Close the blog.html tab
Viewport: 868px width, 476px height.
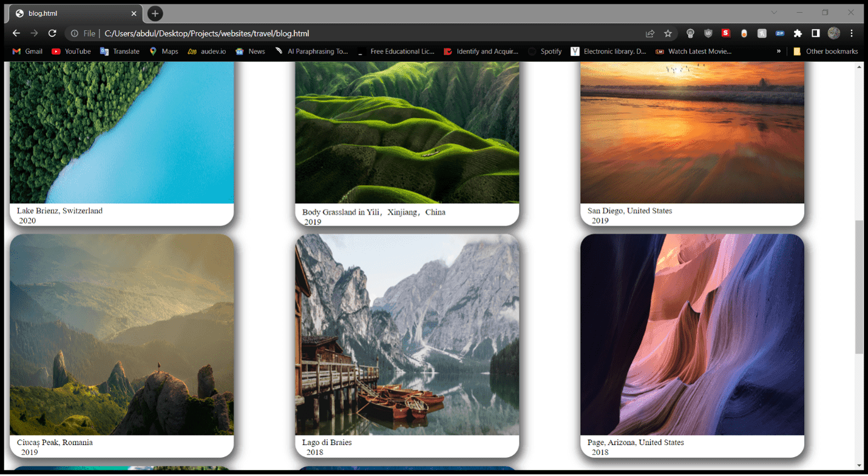(134, 13)
